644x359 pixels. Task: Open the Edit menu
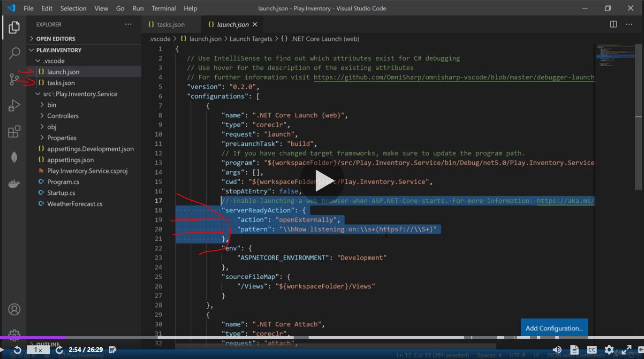[46, 8]
